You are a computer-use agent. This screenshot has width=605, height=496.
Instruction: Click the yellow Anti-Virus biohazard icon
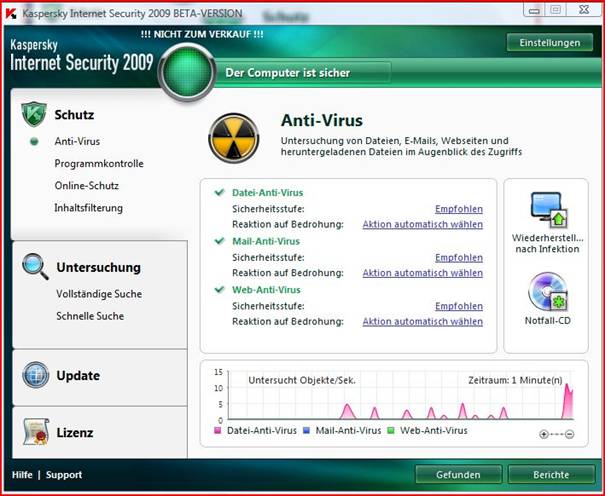click(x=233, y=138)
